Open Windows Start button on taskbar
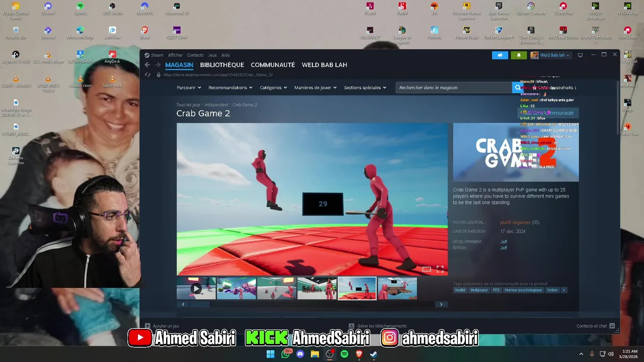This screenshot has height=362, width=644. [x=270, y=354]
